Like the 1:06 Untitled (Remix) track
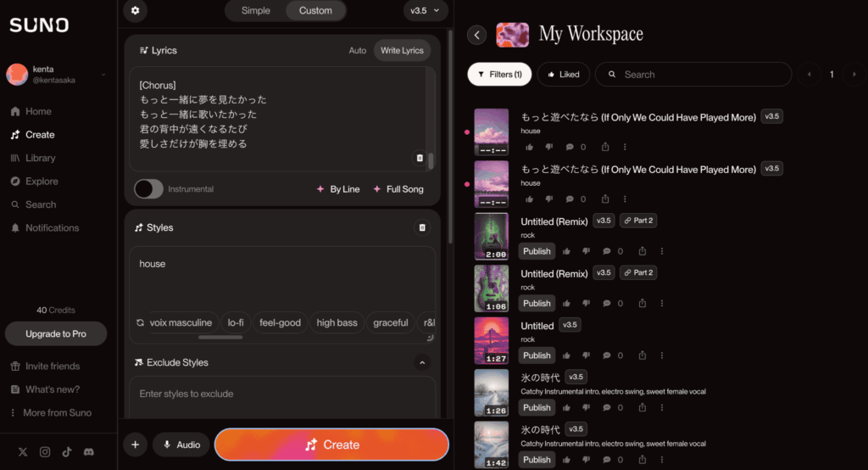868x470 pixels. [x=566, y=303]
